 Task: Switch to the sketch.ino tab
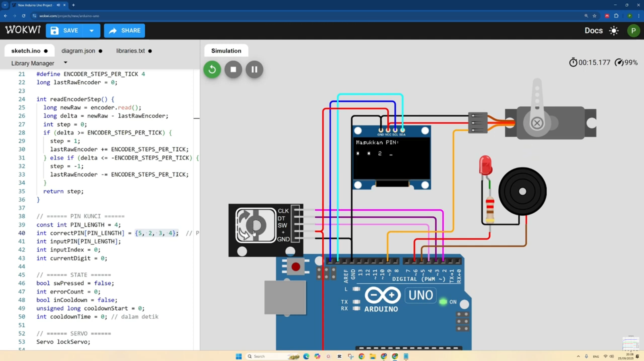29,51
